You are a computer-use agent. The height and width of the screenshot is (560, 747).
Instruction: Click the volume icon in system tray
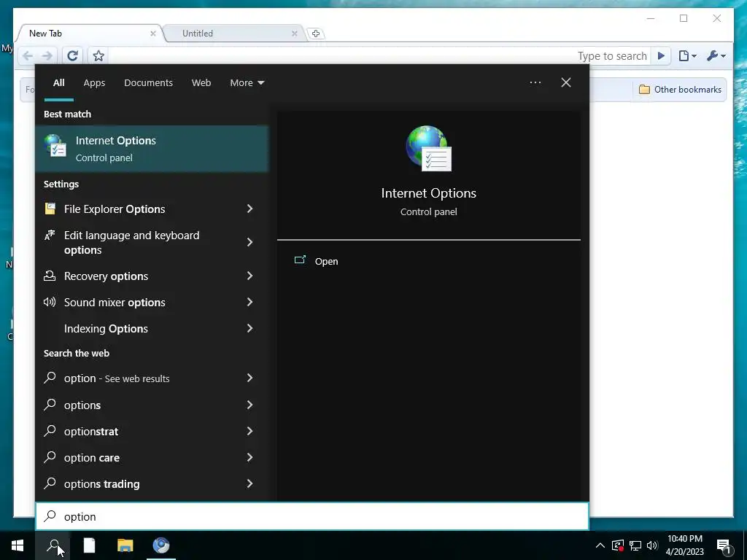tap(652, 545)
